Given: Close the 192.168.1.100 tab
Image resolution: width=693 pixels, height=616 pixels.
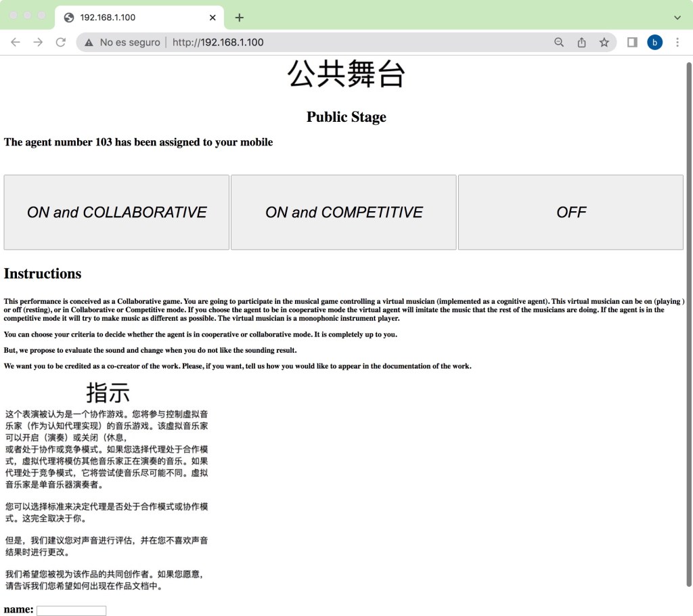Looking at the screenshot, I should point(213,18).
